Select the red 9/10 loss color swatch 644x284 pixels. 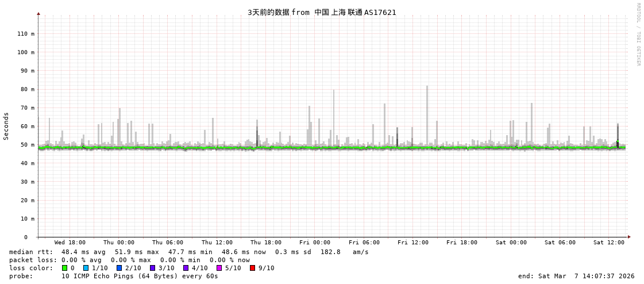(x=252, y=268)
